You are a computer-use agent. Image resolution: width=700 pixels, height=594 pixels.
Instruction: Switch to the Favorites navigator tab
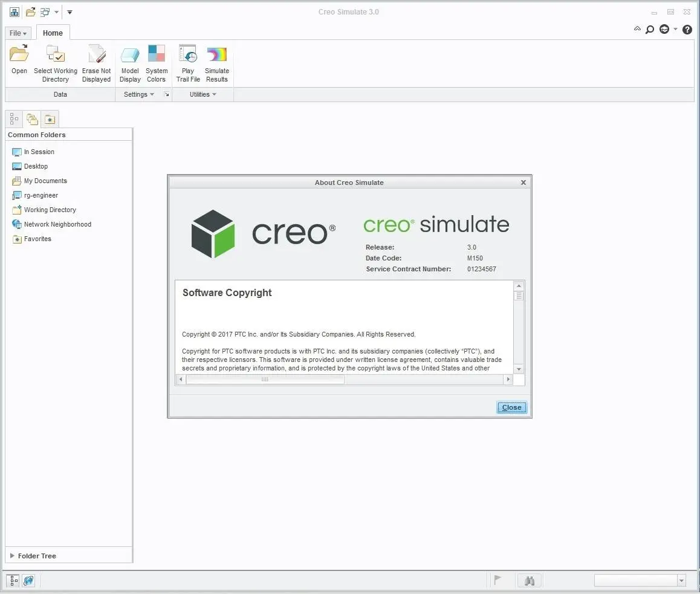(50, 119)
